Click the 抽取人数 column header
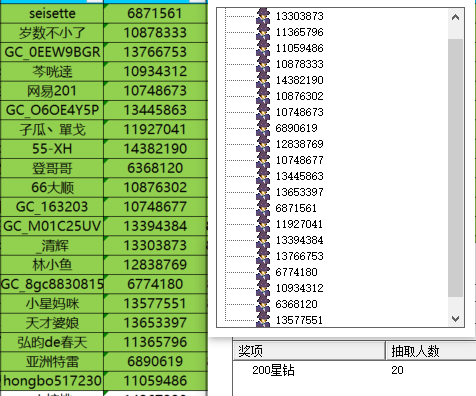 [431, 351]
